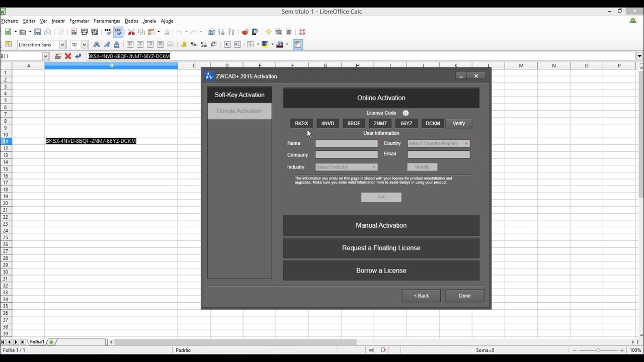Click the Open file icon
This screenshot has width=644, height=362.
[22, 32]
